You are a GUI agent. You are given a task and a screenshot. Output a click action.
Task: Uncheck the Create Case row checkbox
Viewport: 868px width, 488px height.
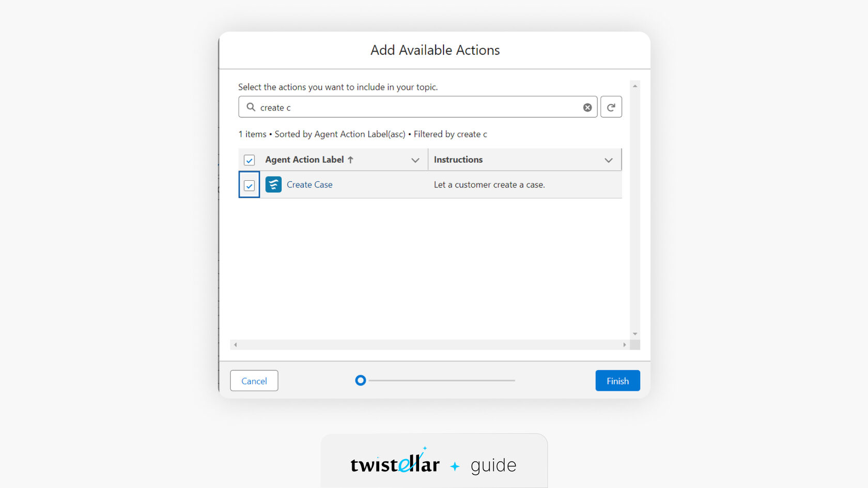[249, 185]
